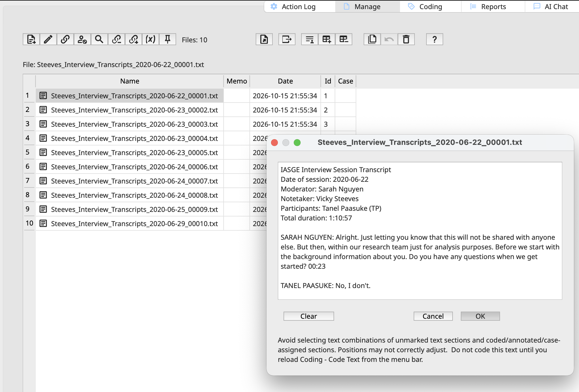Click the Case column header
The image size is (579, 392).
pyautogui.click(x=345, y=81)
